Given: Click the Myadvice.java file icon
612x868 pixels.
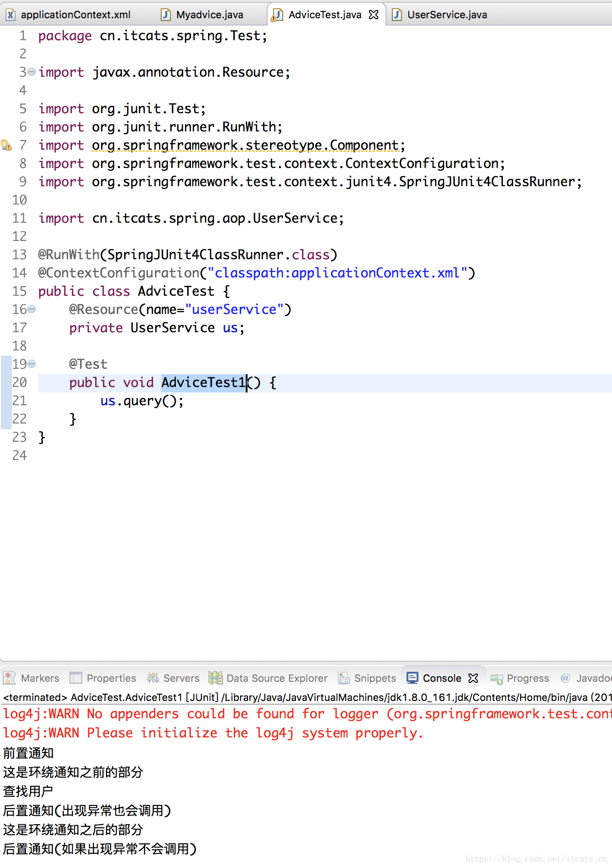Looking at the screenshot, I should (x=166, y=15).
